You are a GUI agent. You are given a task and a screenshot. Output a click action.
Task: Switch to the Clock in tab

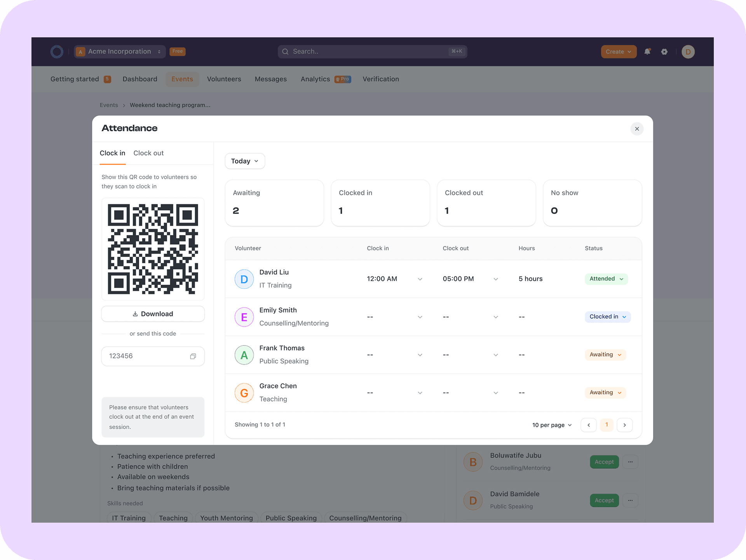click(112, 153)
